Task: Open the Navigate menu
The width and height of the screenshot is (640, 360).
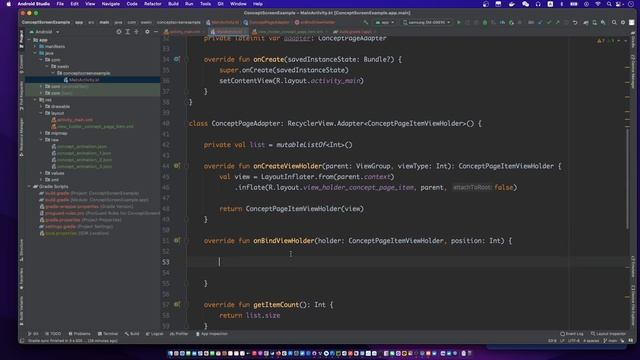Action: [111, 4]
